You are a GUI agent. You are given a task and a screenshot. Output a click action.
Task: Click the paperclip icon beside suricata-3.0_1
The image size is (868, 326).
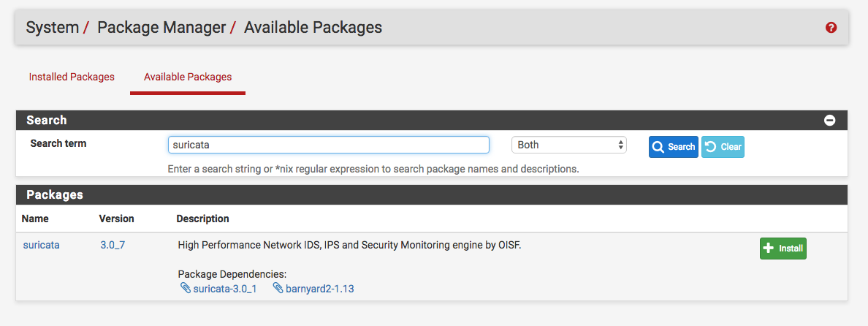185,289
